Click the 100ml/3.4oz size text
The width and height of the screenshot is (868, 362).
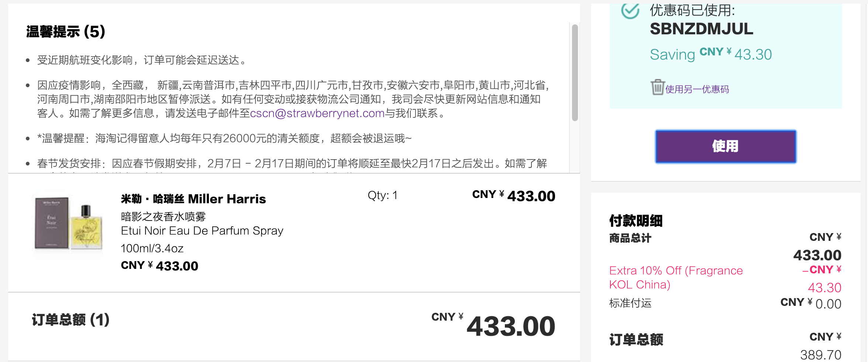[x=152, y=248]
